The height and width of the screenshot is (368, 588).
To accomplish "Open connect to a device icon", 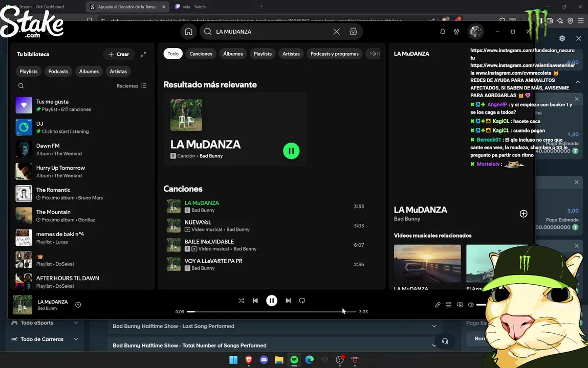I will 460,305.
